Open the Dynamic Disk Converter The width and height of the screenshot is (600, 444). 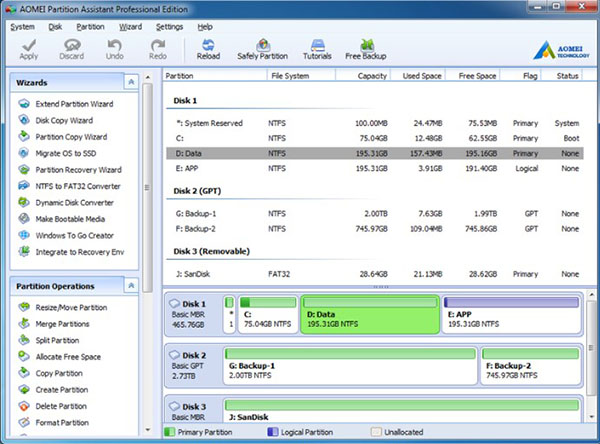[x=66, y=202]
